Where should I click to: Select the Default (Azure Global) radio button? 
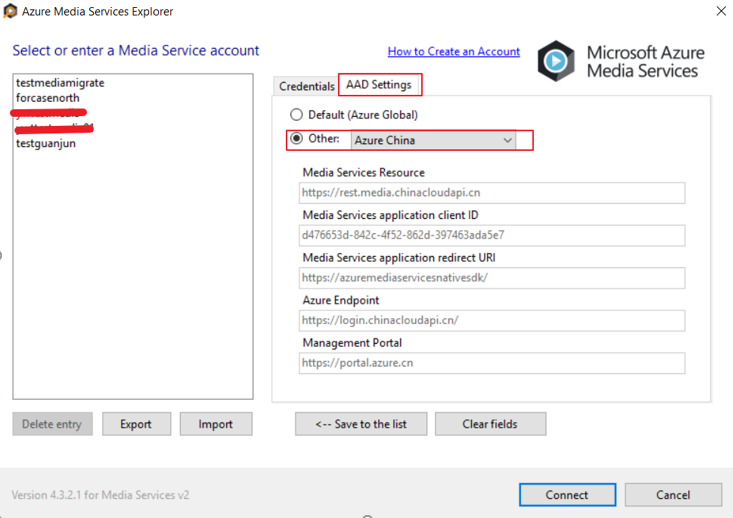coord(296,115)
